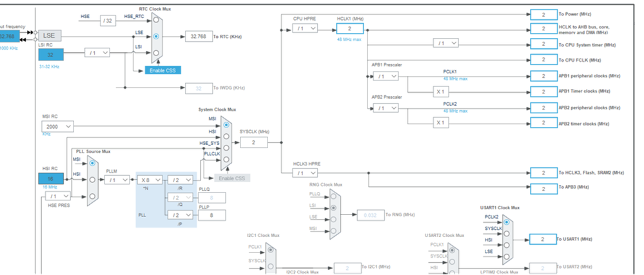Open the HCLK3 HPRE dropdown

pos(305,173)
